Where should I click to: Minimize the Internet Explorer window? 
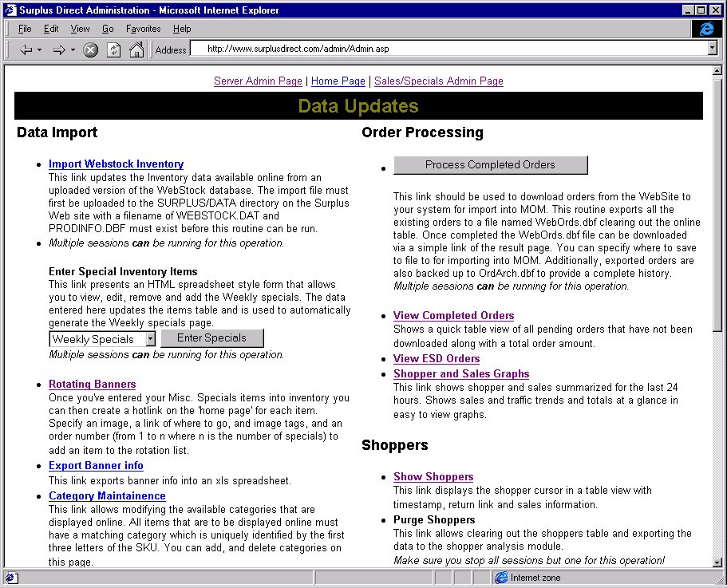(x=689, y=10)
